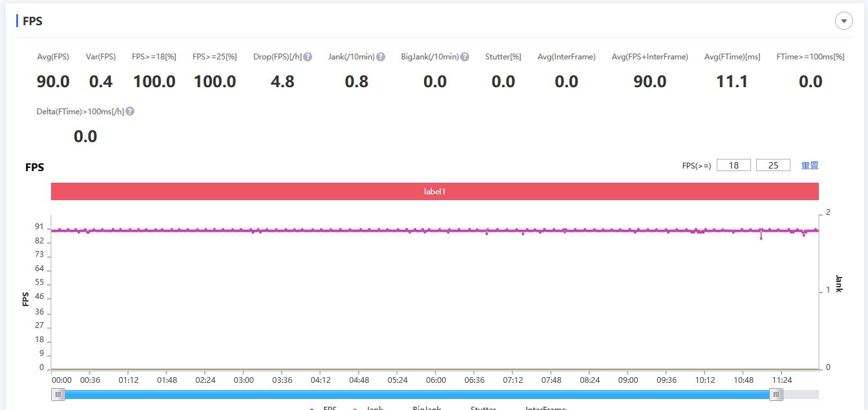868x410 pixels.
Task: Click the gray unselected end of the range slider
Action: click(x=801, y=395)
